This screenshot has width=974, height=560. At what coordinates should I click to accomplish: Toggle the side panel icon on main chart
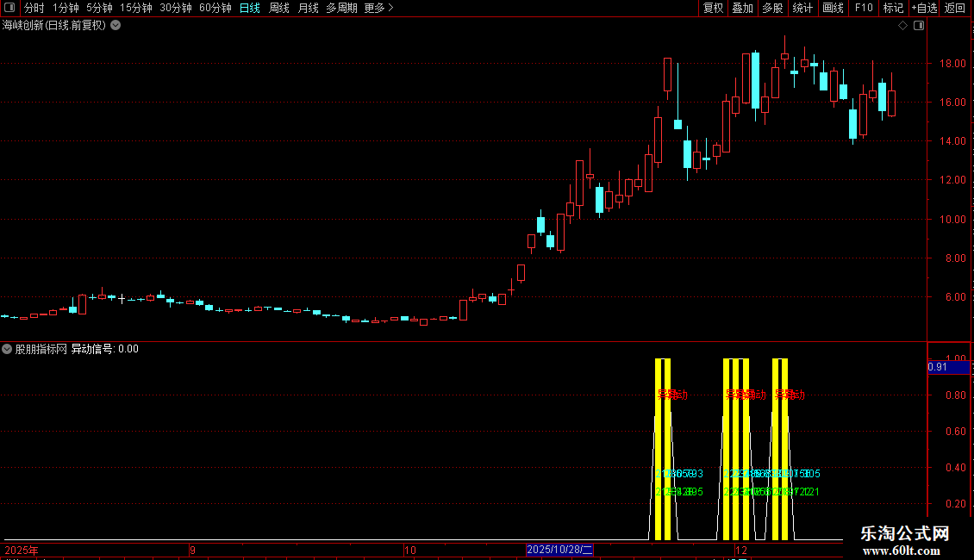pyautogui.click(x=919, y=26)
